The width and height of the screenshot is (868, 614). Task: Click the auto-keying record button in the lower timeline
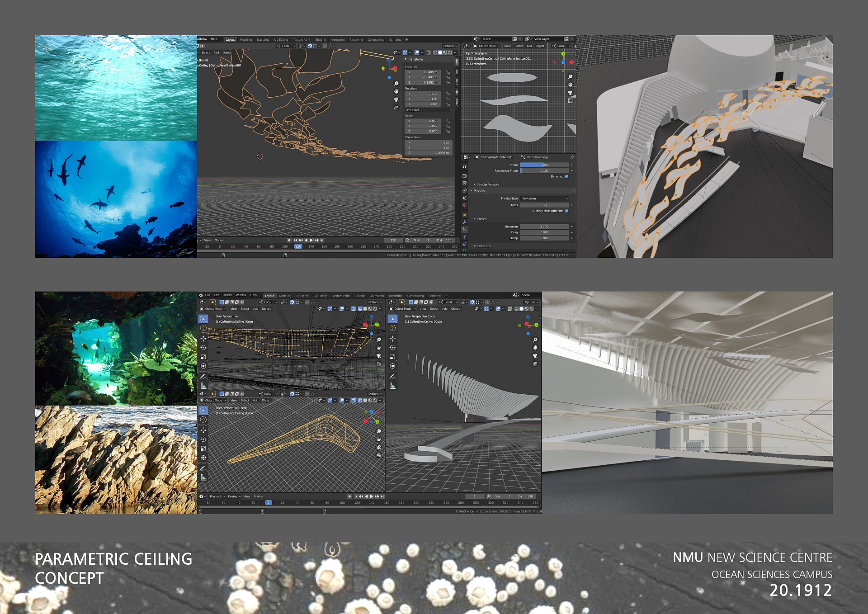tap(349, 496)
